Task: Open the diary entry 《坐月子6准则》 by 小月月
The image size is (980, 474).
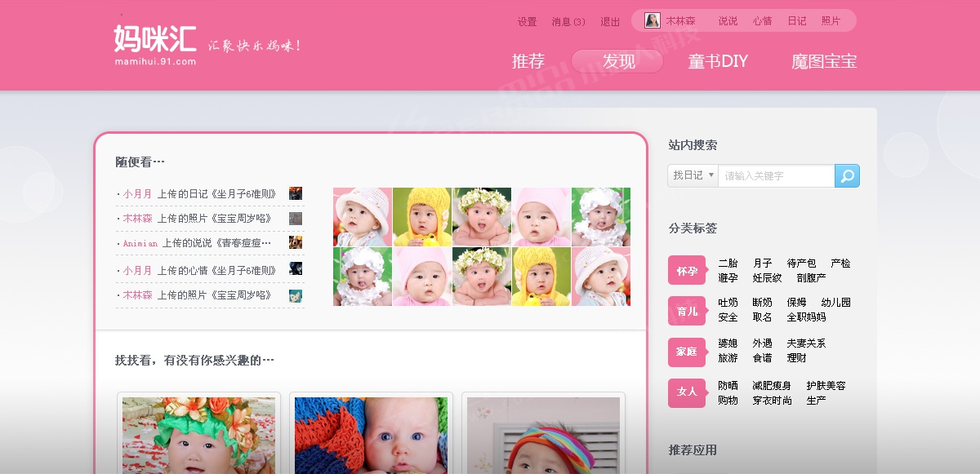Action: 244,194
